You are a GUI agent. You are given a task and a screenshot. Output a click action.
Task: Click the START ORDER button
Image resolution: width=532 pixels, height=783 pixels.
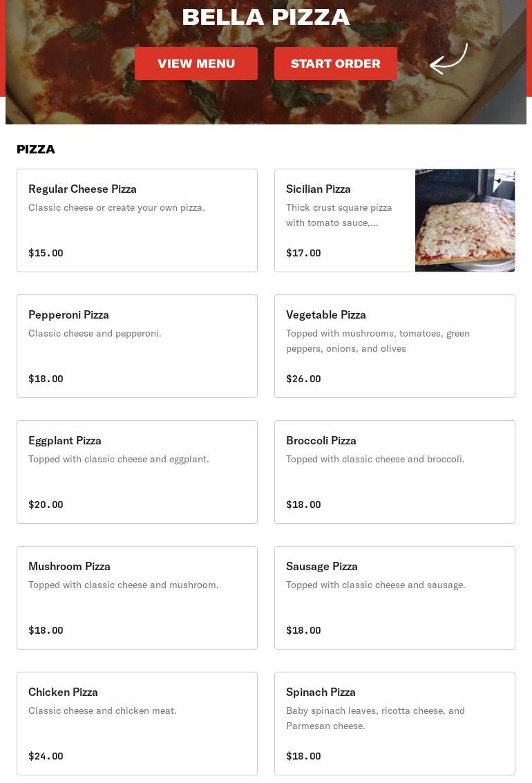click(x=335, y=64)
